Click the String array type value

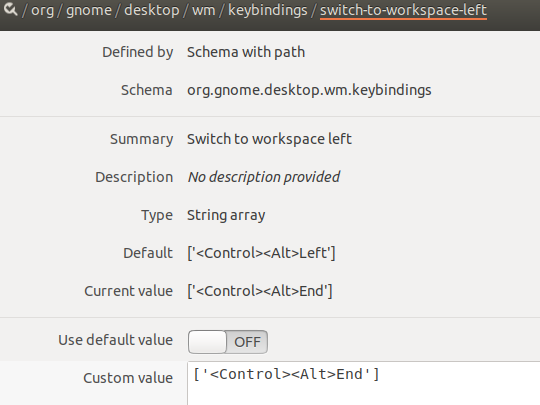(226, 215)
